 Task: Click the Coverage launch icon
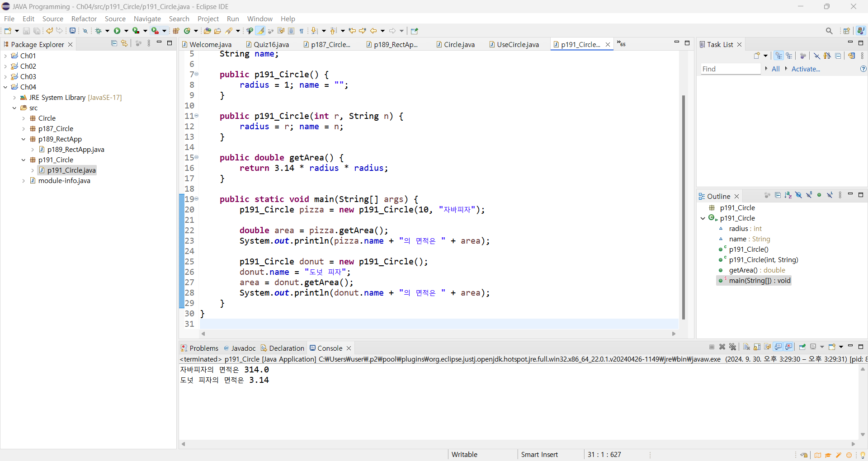tap(136, 31)
